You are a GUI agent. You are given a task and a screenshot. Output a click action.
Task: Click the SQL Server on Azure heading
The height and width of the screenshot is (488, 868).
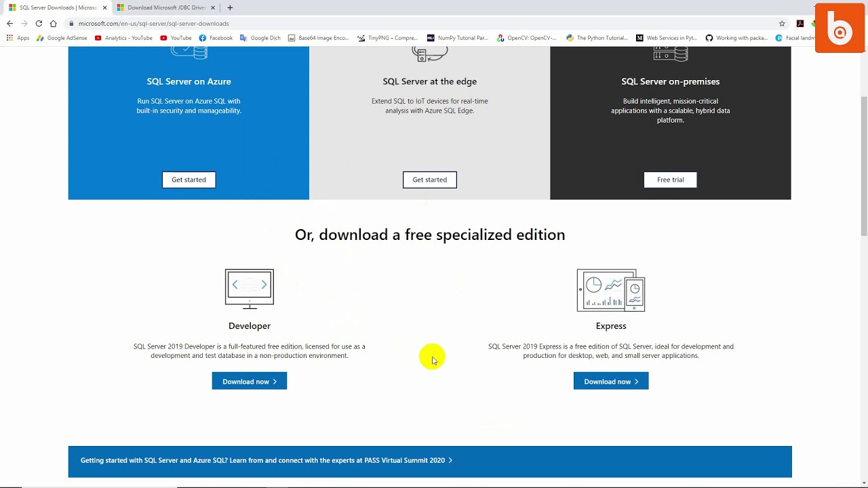coord(189,81)
